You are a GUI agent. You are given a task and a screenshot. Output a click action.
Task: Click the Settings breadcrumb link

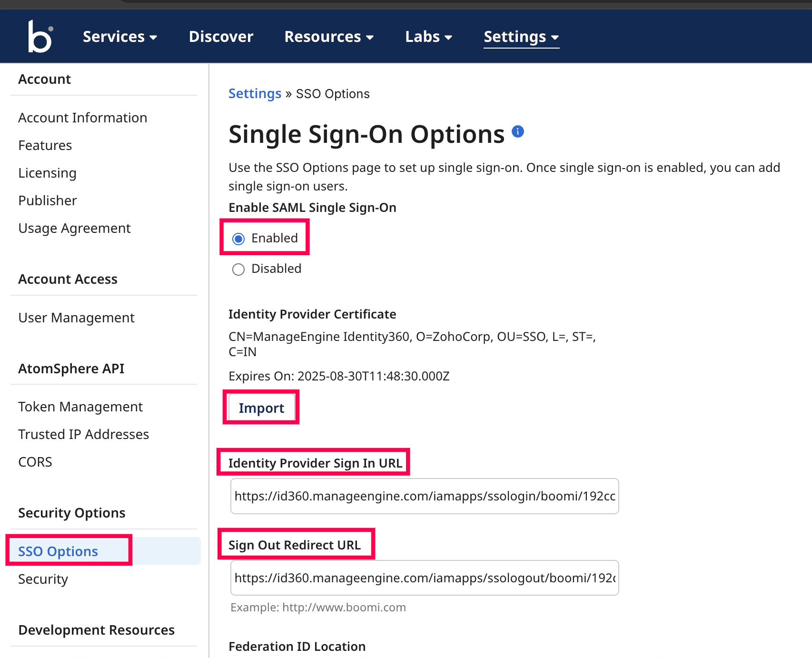tap(255, 93)
